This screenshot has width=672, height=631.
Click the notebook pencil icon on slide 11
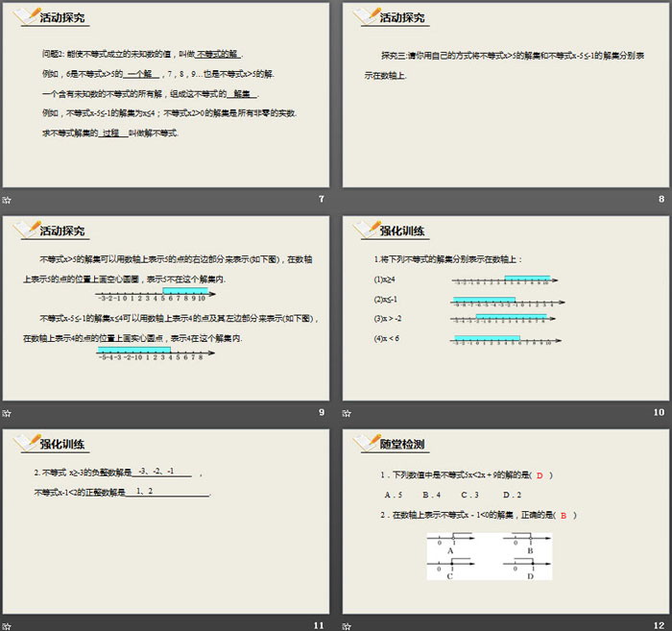pos(27,443)
